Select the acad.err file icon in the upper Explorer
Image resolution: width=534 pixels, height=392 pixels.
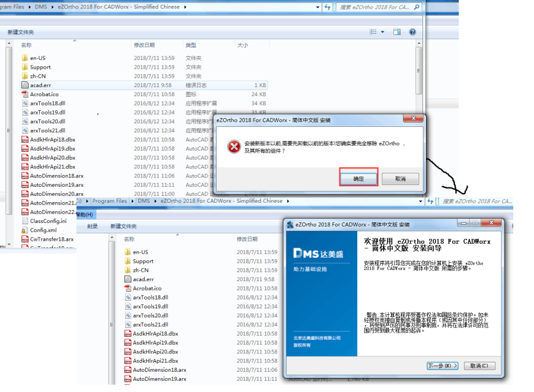coord(25,85)
